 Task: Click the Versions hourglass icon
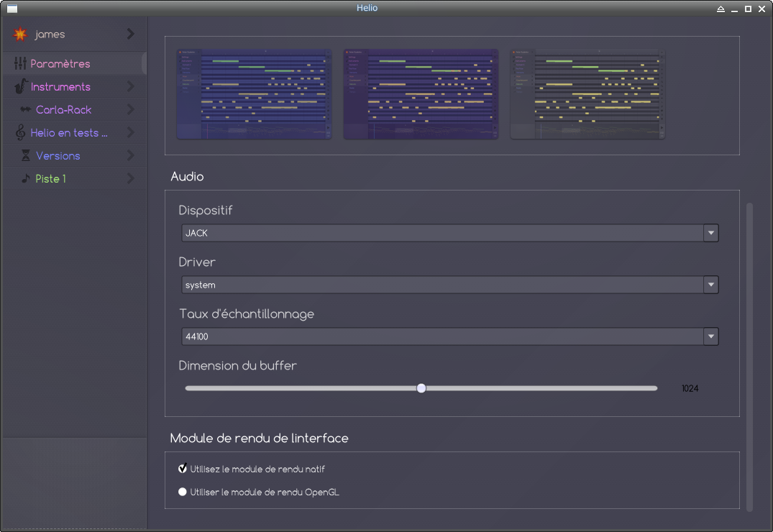click(26, 155)
